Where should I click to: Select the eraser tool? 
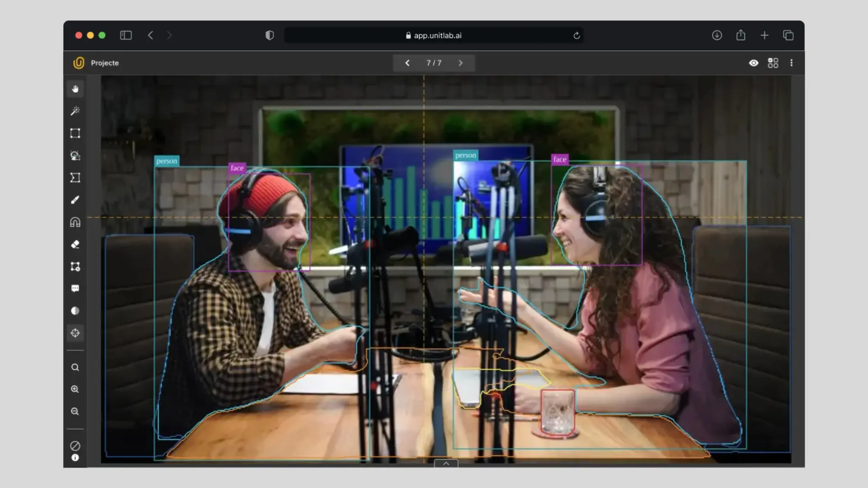coord(75,244)
